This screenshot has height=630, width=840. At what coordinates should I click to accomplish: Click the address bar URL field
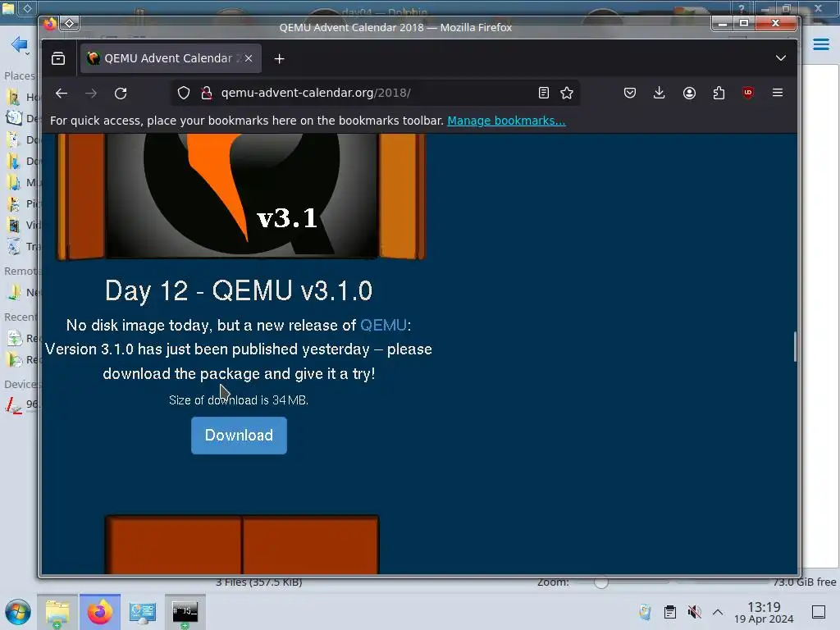(x=375, y=93)
